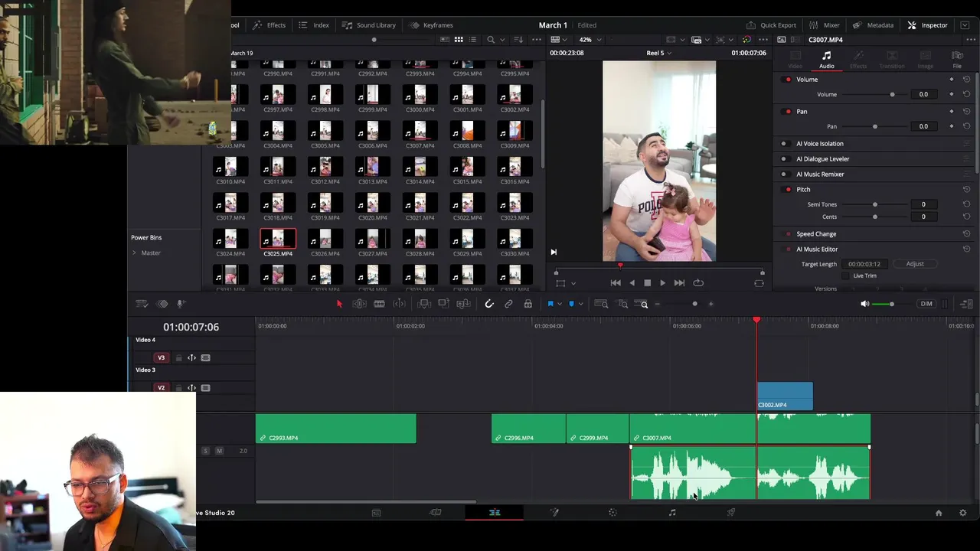Add a blue flag to the clip
The image size is (980, 551).
pyautogui.click(x=550, y=304)
